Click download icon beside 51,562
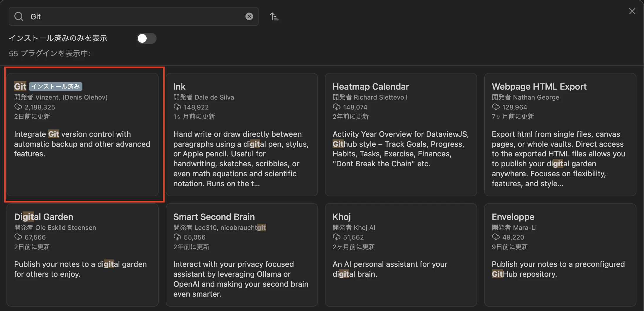This screenshot has width=644, height=311. (x=337, y=237)
